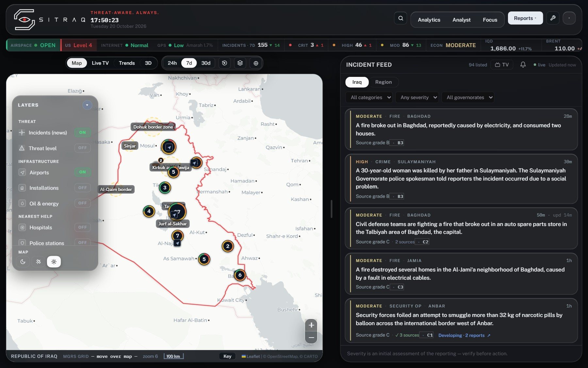Open the top-right overflow menu button
The height and width of the screenshot is (368, 588).
(569, 18)
